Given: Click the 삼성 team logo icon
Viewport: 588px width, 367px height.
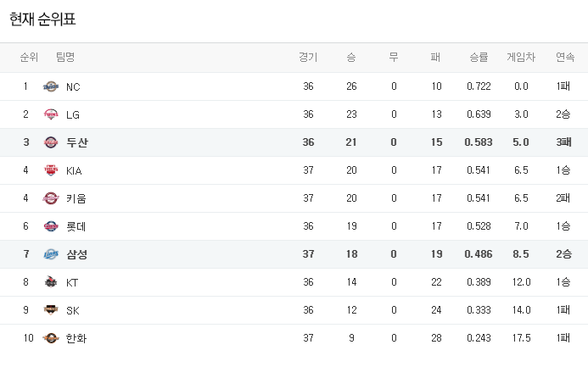Looking at the screenshot, I should 51,254.
